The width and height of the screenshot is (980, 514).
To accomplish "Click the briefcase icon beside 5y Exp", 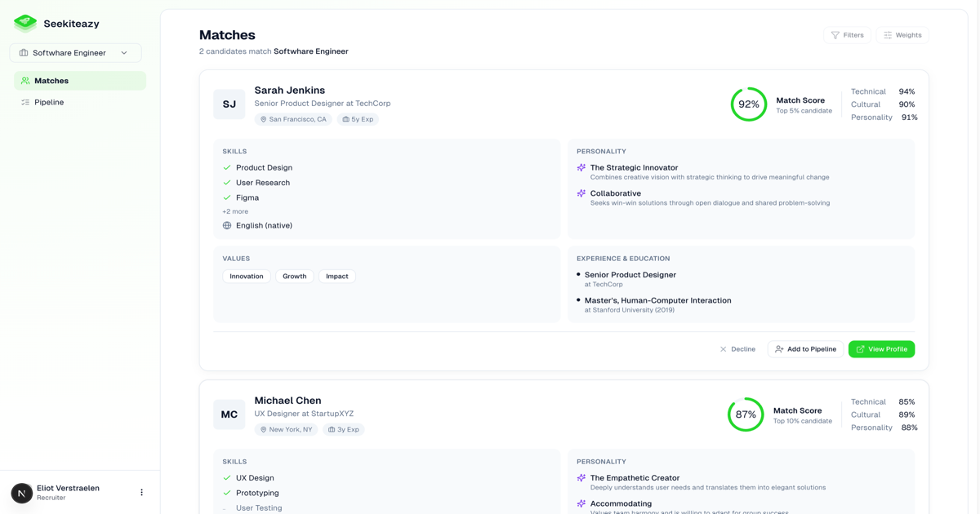I will (345, 119).
